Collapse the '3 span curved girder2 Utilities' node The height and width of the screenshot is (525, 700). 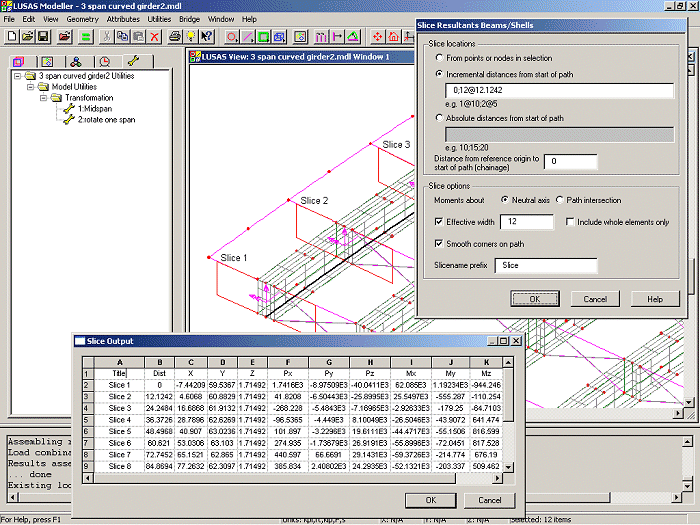(x=17, y=76)
